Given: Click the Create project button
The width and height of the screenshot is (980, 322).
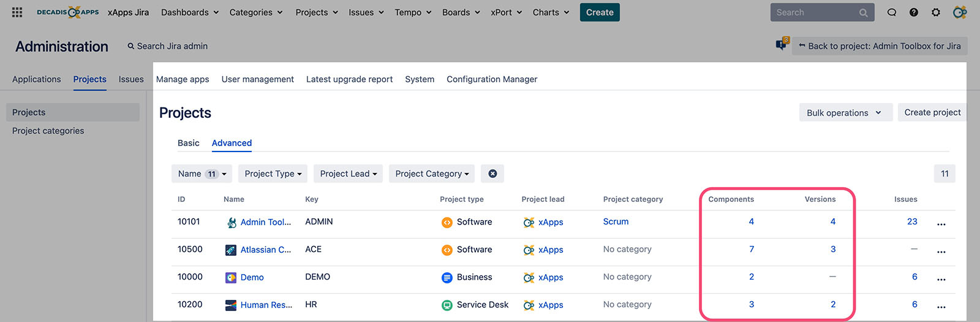Looking at the screenshot, I should click(932, 112).
